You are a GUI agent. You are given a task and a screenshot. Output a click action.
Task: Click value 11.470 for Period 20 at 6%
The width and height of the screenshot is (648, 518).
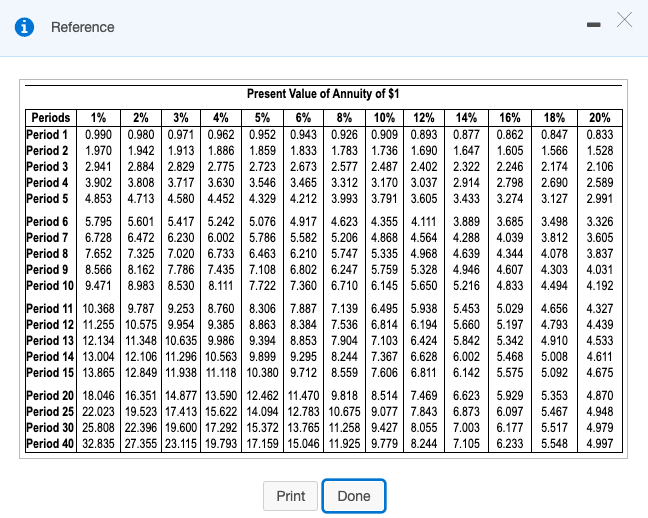point(303,396)
